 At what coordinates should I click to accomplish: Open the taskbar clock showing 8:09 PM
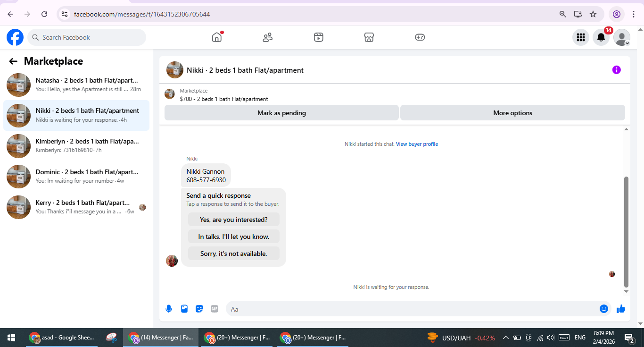[604, 338]
